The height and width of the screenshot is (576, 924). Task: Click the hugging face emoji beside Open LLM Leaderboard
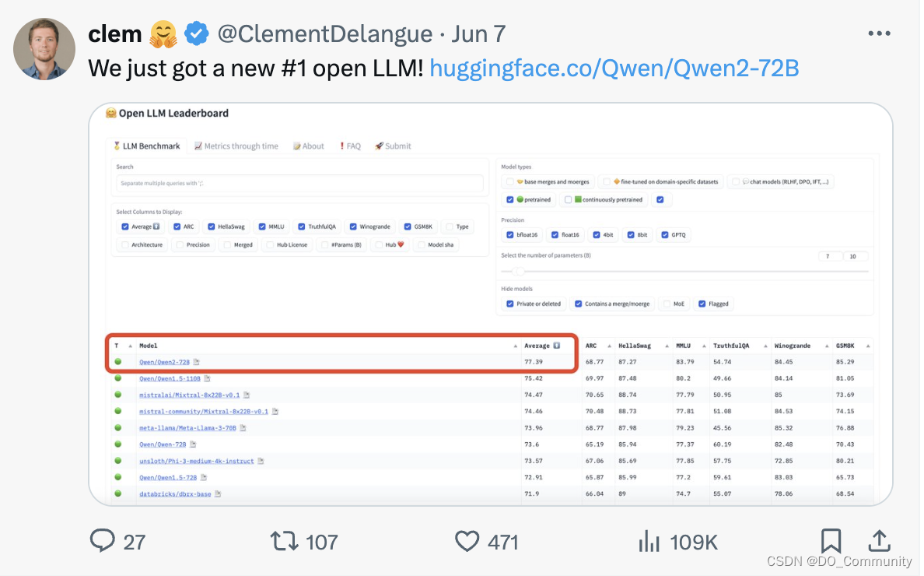click(110, 113)
